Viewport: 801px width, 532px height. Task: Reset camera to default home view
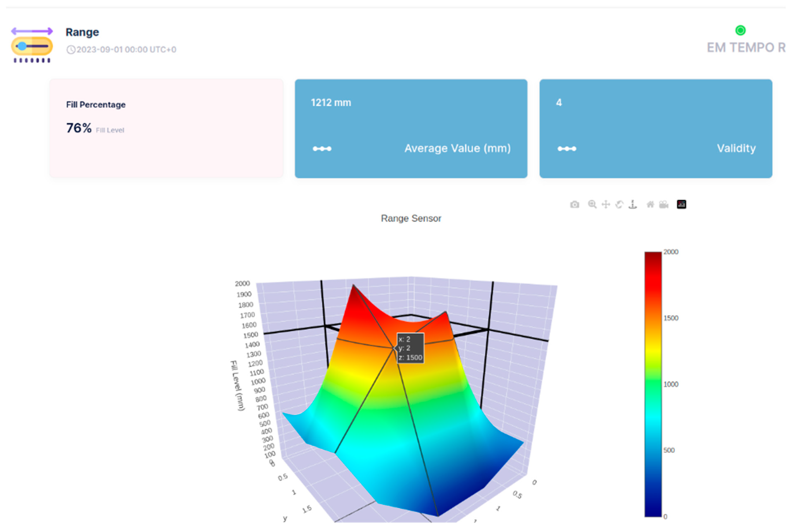[x=650, y=204]
